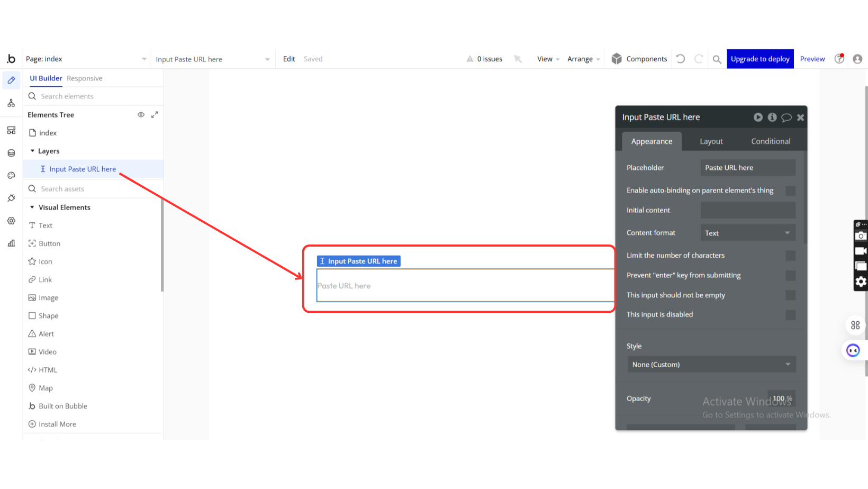Open the element selector dropdown Input Paste URL here
Viewport: 868px width, 489px height.
coord(212,59)
